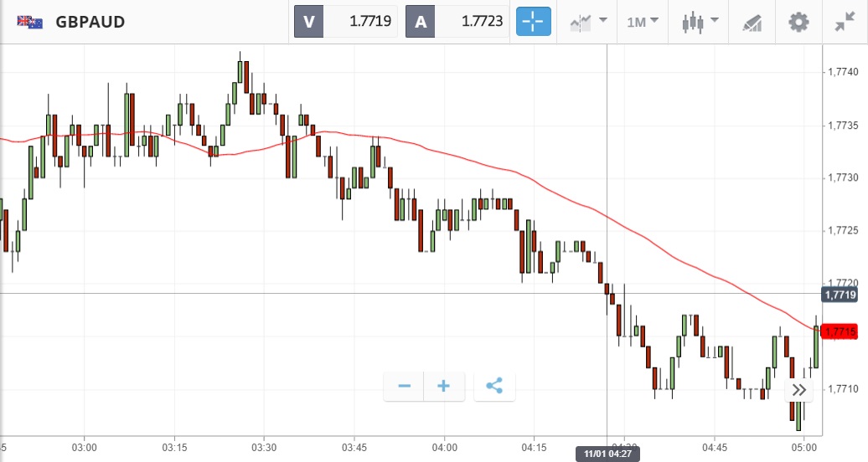868x462 pixels.
Task: Select the GBPAUD symbol name
Action: coord(90,23)
